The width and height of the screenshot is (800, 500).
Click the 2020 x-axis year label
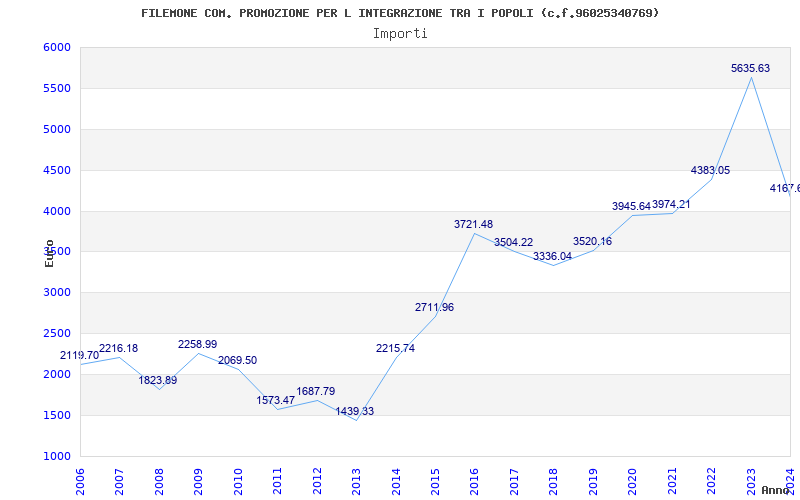[633, 481]
